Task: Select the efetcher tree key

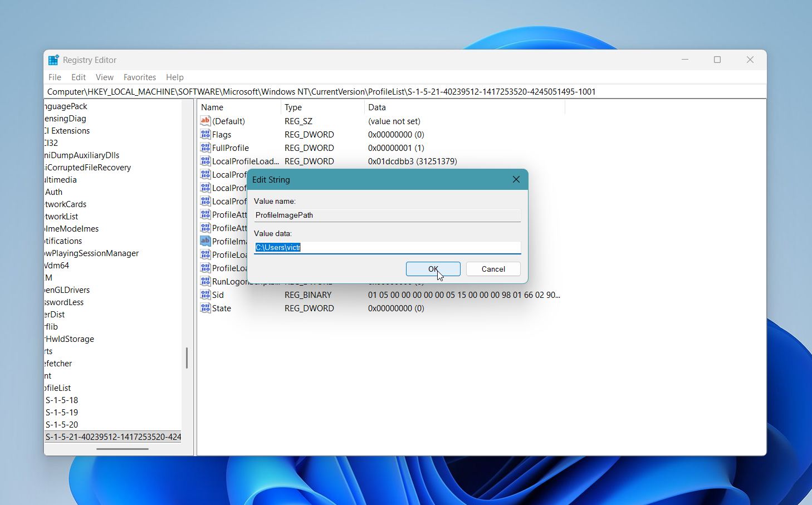Action: click(58, 364)
